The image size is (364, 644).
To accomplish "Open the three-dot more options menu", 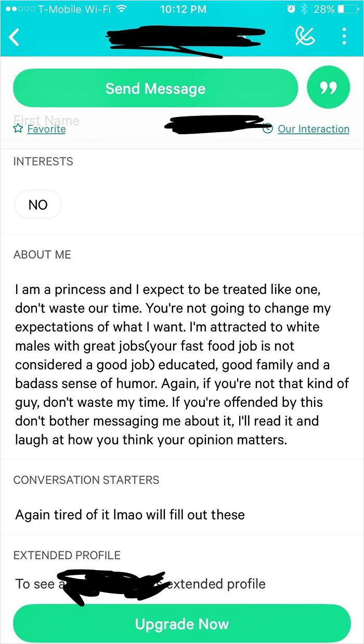I will (344, 36).
